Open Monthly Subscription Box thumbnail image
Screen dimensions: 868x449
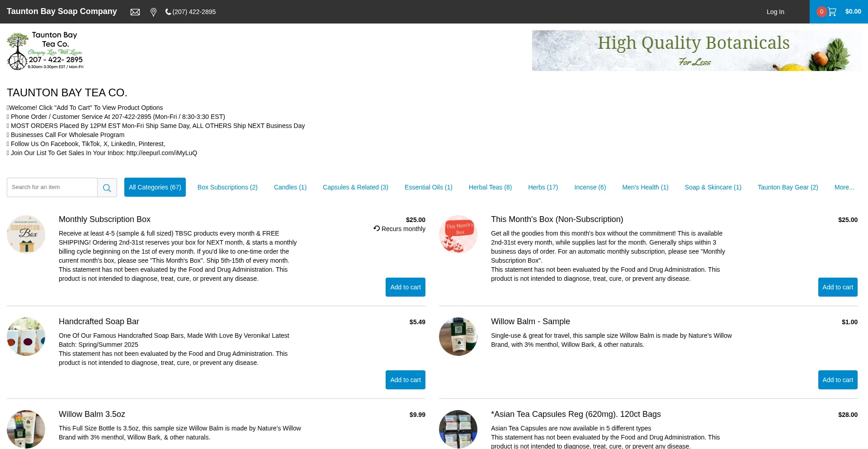click(x=26, y=234)
